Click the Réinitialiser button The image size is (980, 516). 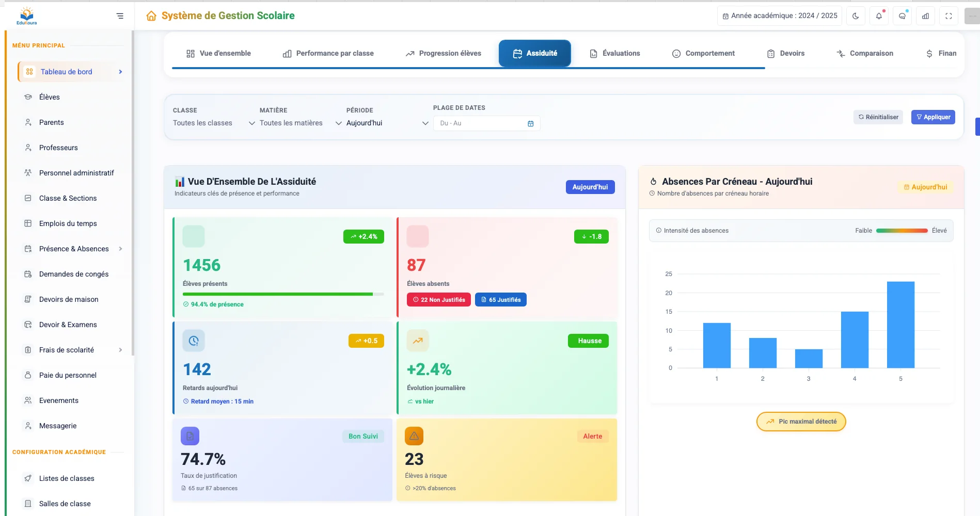point(878,117)
